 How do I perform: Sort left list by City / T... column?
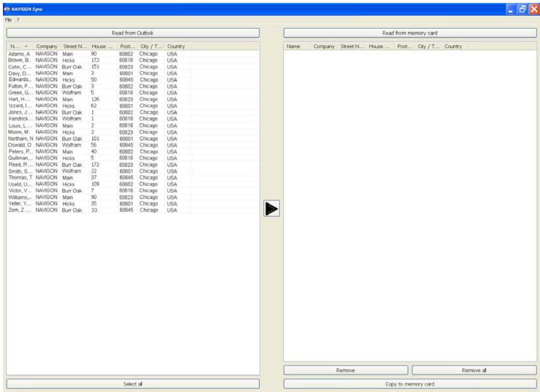click(x=151, y=46)
